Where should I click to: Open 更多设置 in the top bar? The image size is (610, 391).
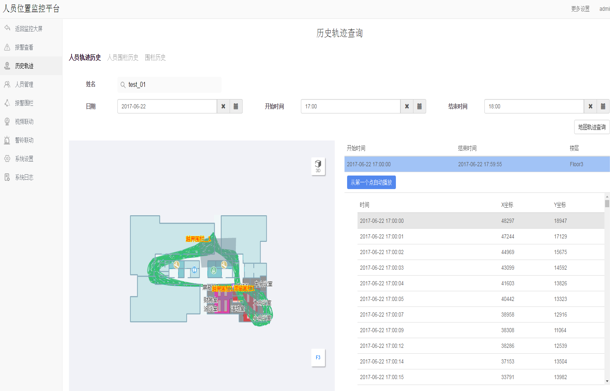coord(580,9)
